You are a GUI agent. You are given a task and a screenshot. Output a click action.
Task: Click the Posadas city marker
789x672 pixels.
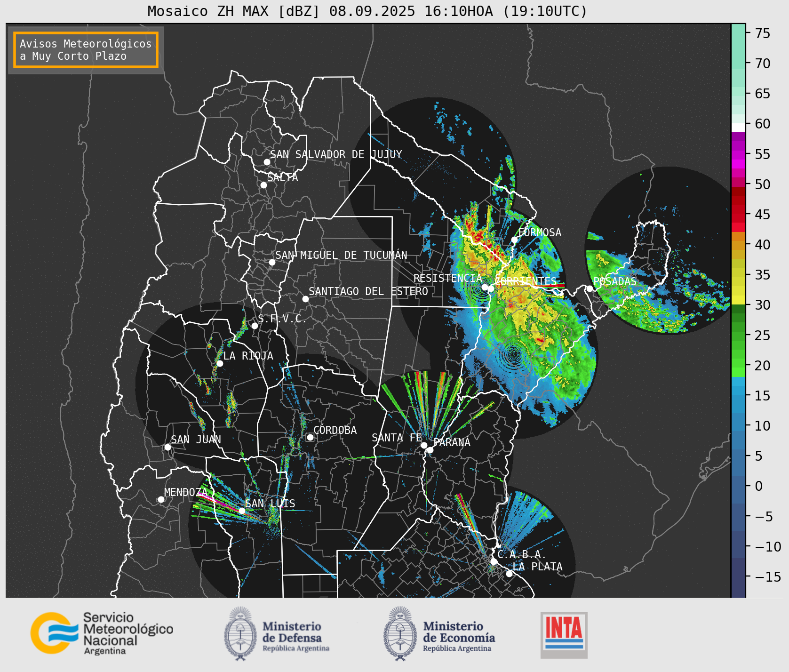(x=590, y=288)
